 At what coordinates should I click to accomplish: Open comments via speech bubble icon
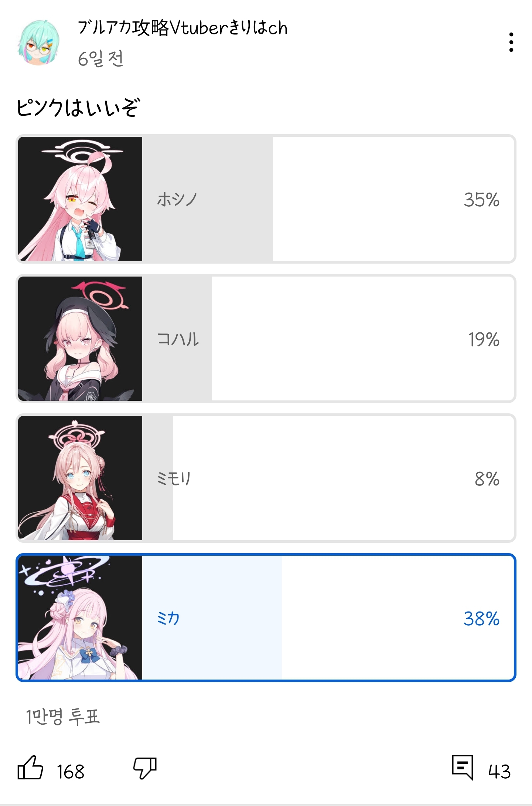[x=463, y=768]
